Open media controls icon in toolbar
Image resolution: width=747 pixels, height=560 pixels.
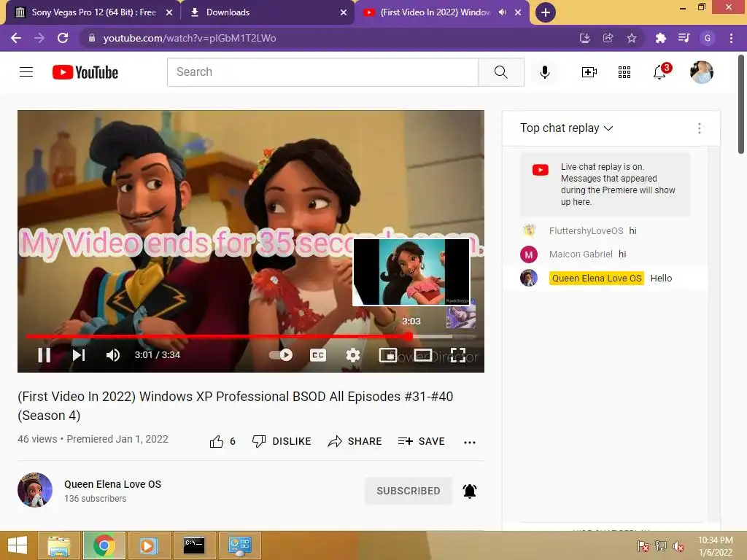point(684,38)
